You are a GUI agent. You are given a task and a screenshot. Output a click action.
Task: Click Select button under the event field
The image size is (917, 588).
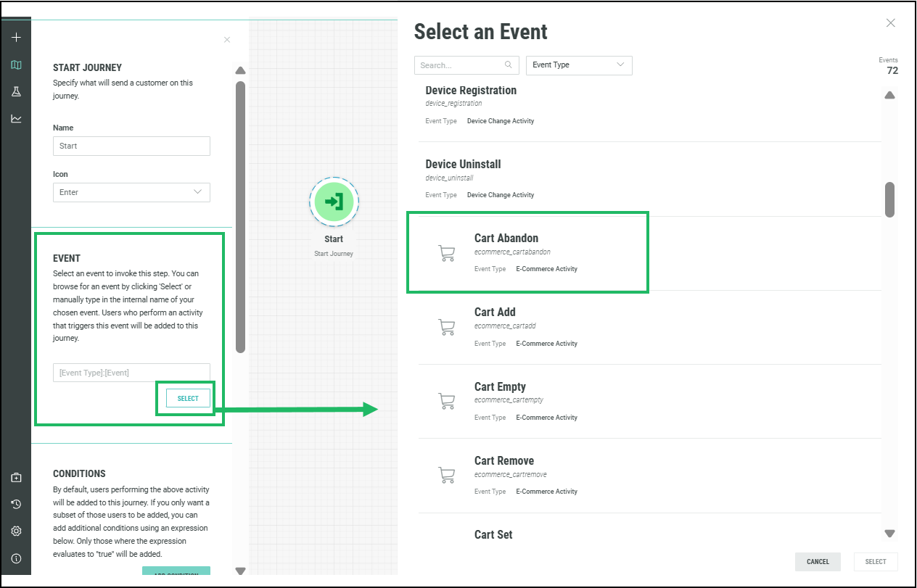coord(188,398)
